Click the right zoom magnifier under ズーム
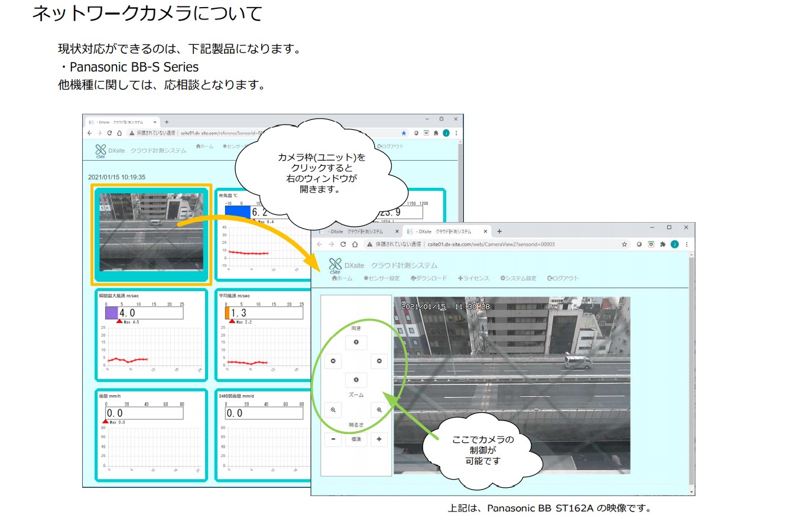This screenshot has height=515, width=812. (x=379, y=410)
